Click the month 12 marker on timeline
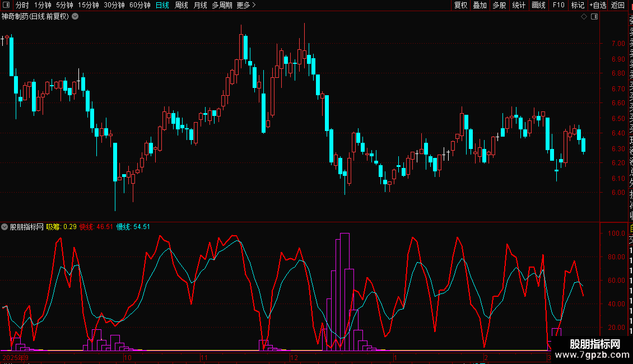Image resolution: width=633 pixels, height=364 pixels. click(294, 357)
